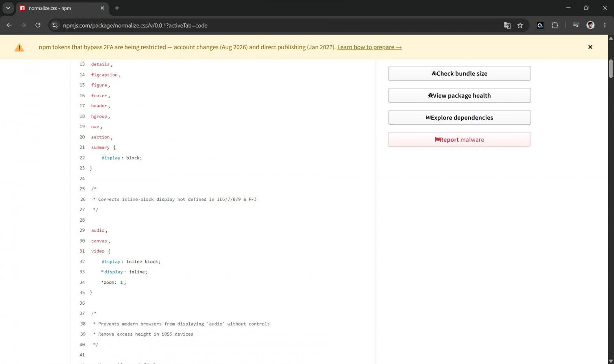The height and width of the screenshot is (364, 614).
Task: Focus the npmjs.com URL address bar
Action: 276,25
